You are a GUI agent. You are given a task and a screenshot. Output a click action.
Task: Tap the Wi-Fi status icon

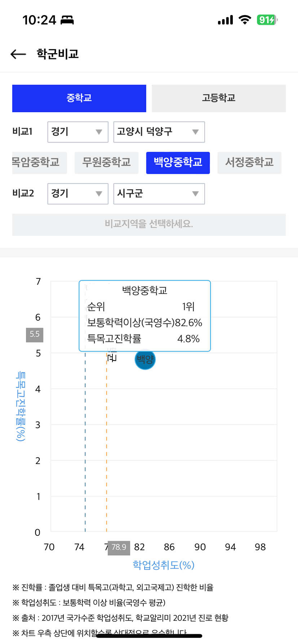pos(245,20)
